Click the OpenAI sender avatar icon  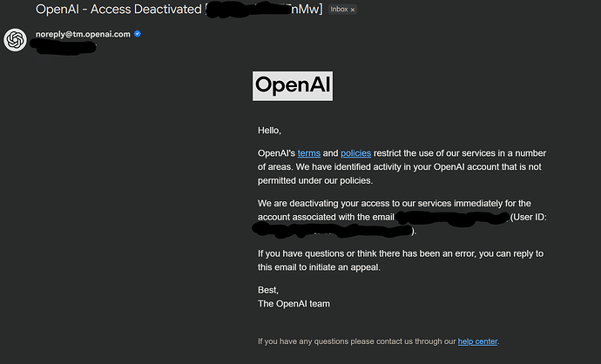point(15,40)
